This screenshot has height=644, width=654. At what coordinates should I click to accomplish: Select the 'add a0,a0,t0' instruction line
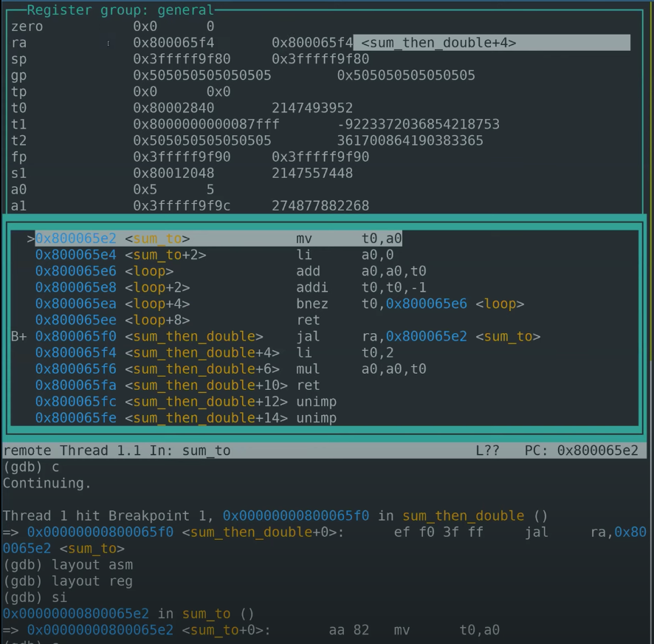360,271
